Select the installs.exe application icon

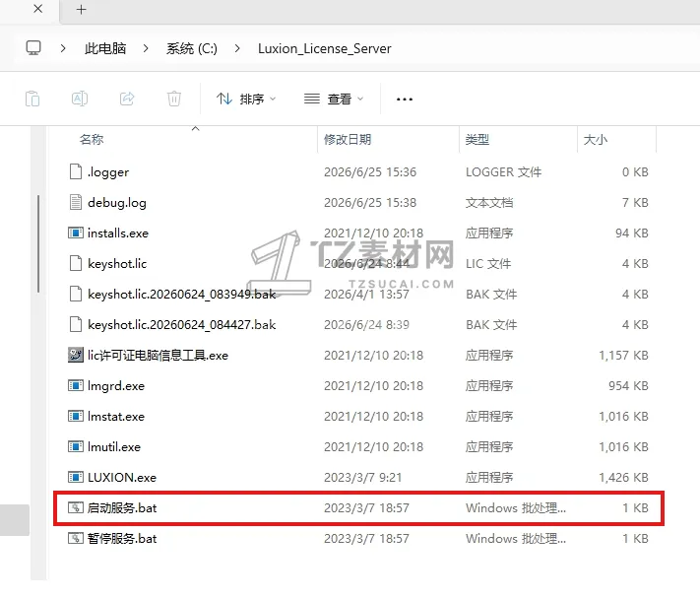(76, 233)
